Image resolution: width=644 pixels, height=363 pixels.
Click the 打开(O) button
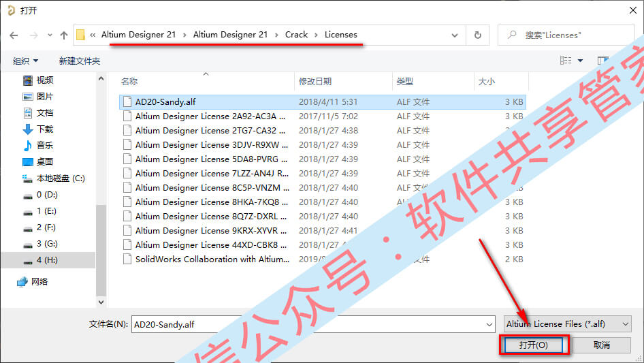click(x=534, y=345)
